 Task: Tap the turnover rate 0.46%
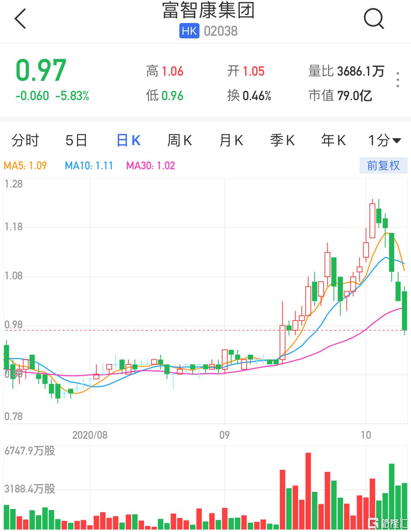point(257,96)
